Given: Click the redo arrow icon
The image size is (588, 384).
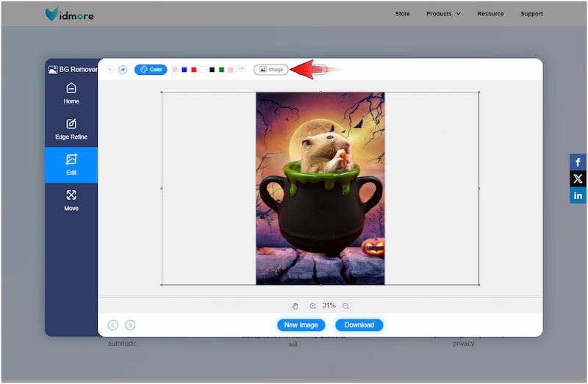Looking at the screenshot, I should click(x=123, y=70).
